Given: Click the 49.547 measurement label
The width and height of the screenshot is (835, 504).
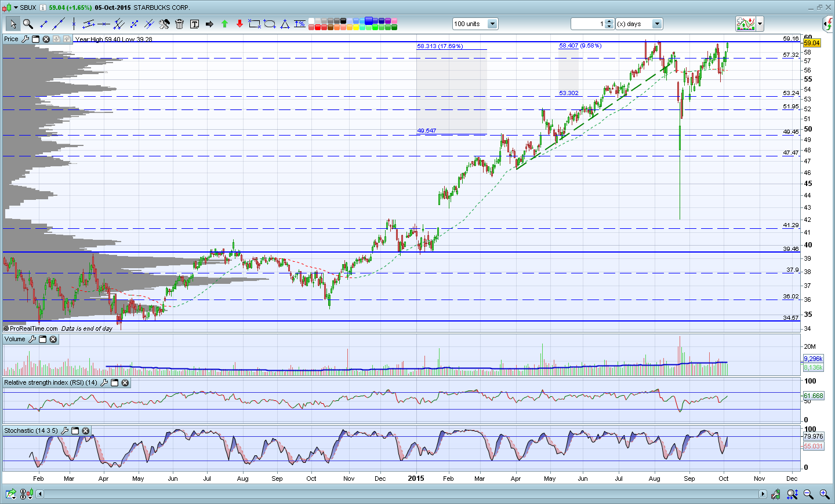Looking at the screenshot, I should [427, 130].
